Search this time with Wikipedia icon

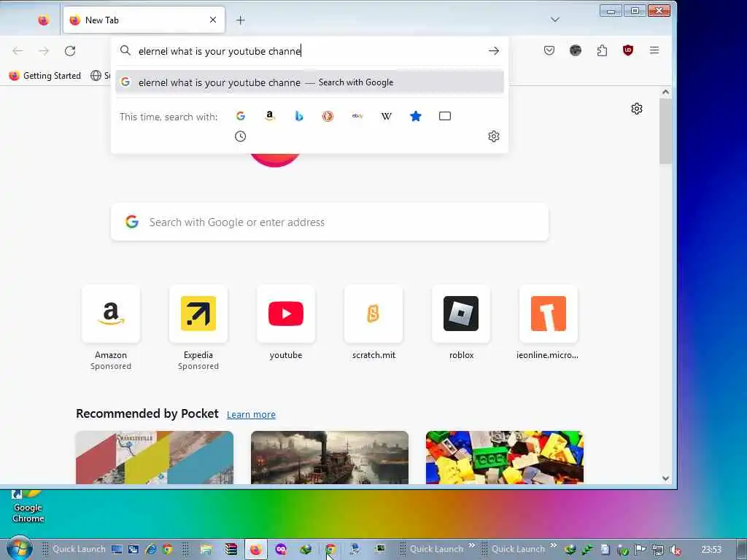tap(387, 116)
